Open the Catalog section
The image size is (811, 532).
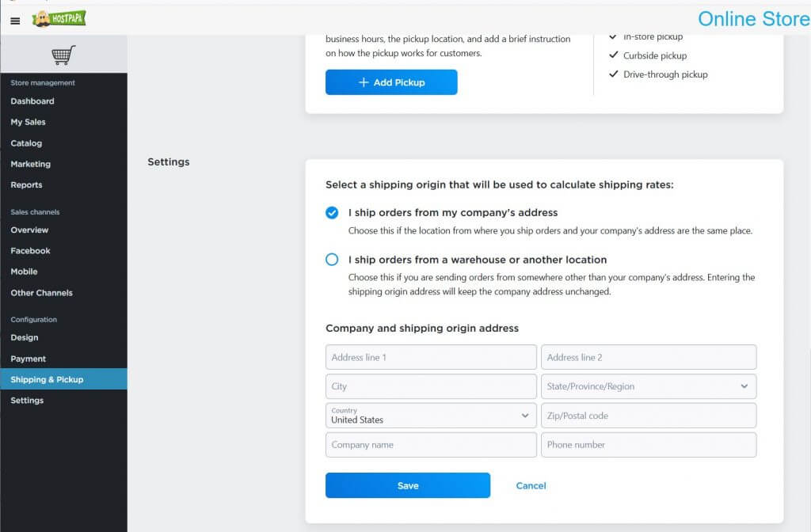click(26, 143)
